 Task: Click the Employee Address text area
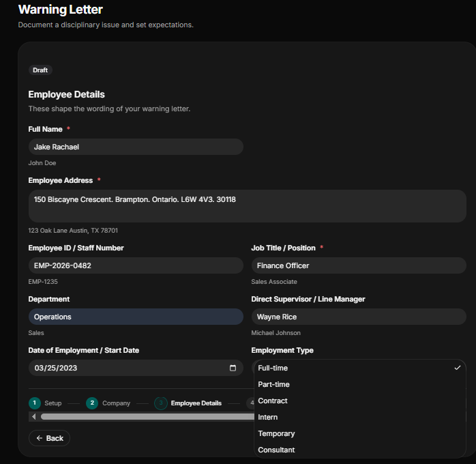pyautogui.click(x=248, y=206)
